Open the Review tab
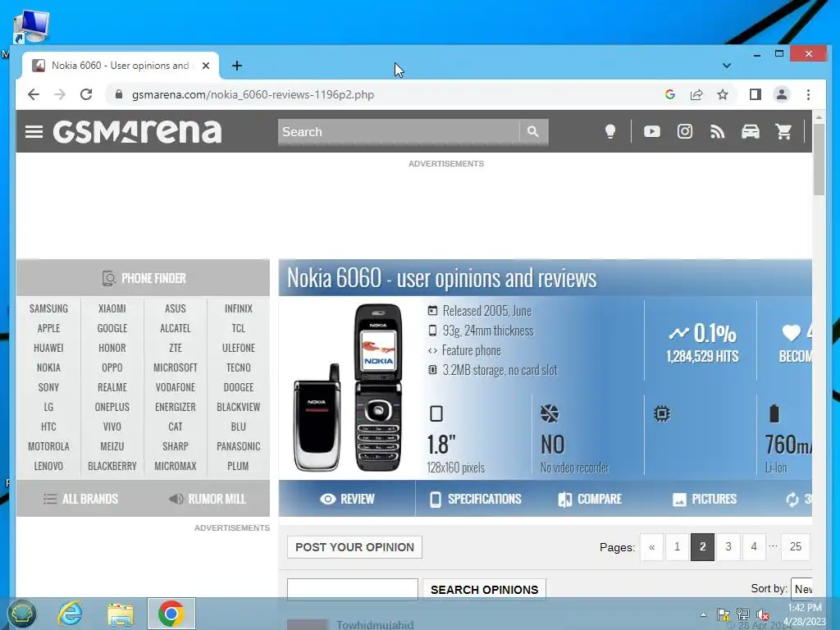 tap(347, 499)
